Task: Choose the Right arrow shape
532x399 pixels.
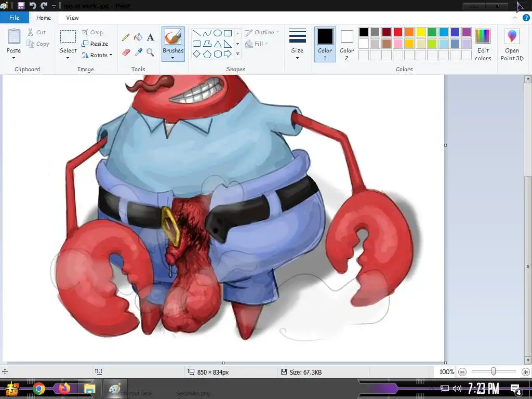Action: point(228,54)
